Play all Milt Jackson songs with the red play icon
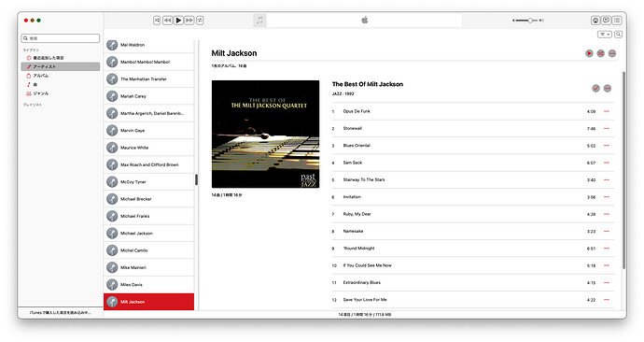 589,53
